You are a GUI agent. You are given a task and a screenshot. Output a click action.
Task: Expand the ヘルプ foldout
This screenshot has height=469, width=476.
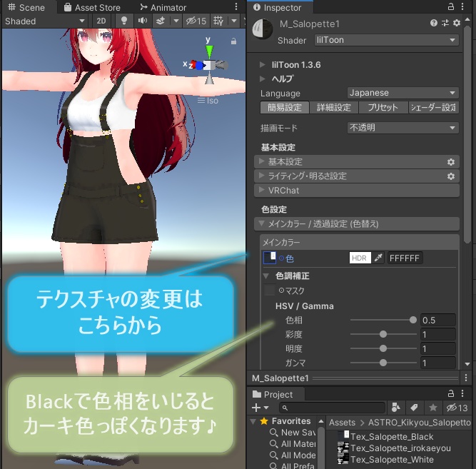click(x=263, y=79)
